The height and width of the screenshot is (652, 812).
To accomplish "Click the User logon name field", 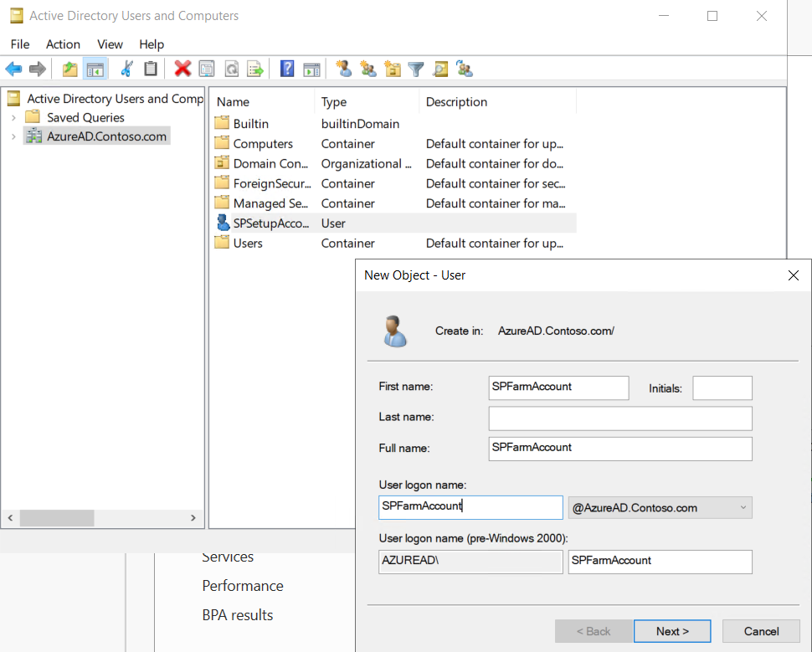I will 470,507.
